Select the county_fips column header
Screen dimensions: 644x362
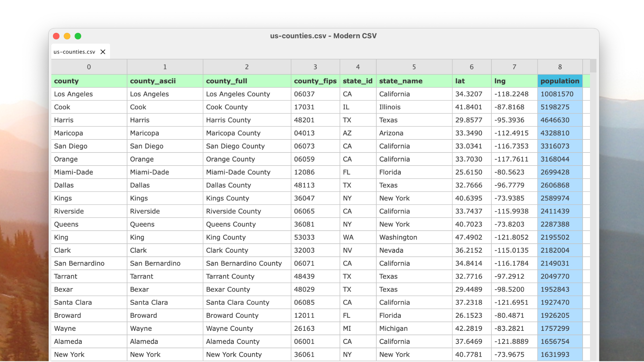(315, 81)
